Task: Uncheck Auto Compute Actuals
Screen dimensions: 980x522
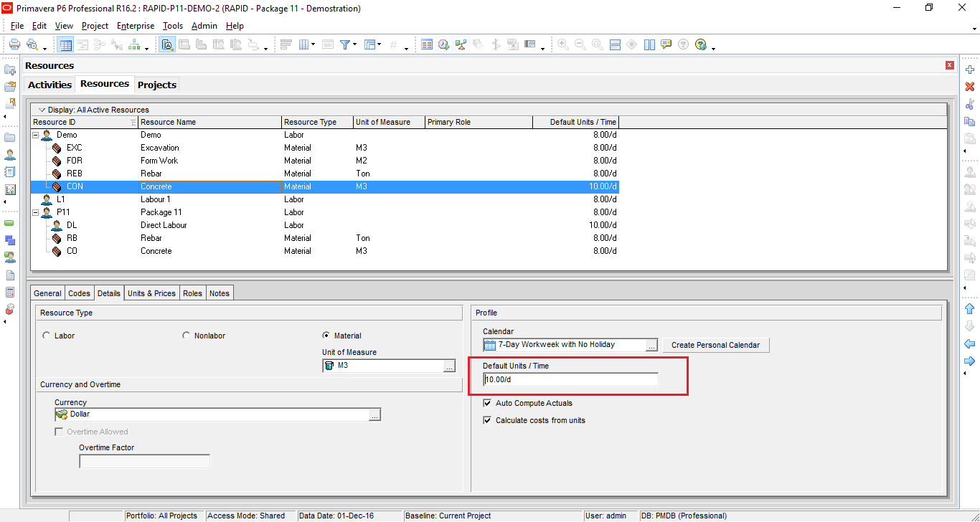Action: [487, 403]
